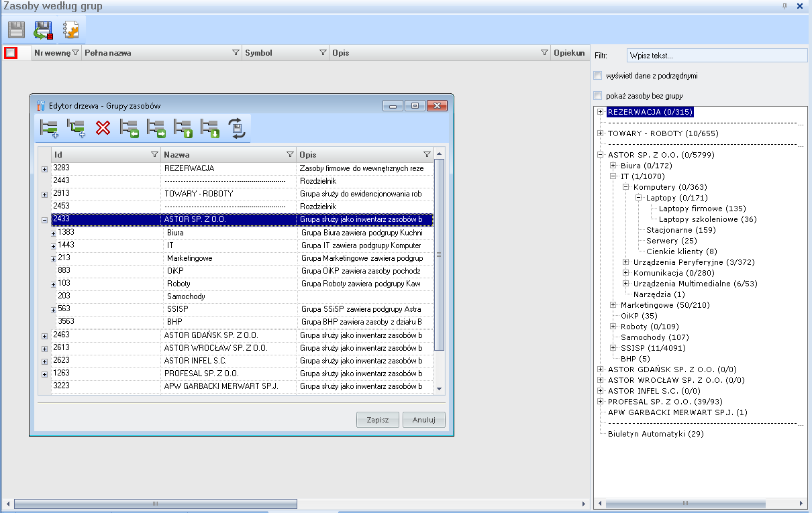Click the Filtr text input field
The image size is (812, 513).
click(x=717, y=56)
